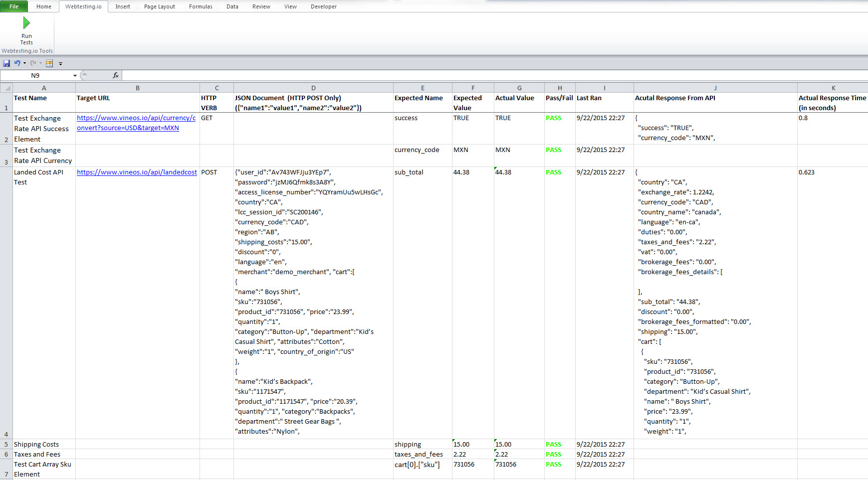Screen dimensions: 868x480
Task: Switch to the Developer tab
Action: 323,6
